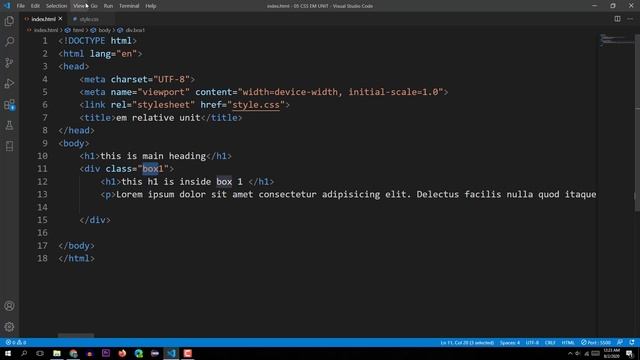The image size is (640, 360).
Task: Click the Port: 5500 Live Server indicator
Action: tap(596, 342)
